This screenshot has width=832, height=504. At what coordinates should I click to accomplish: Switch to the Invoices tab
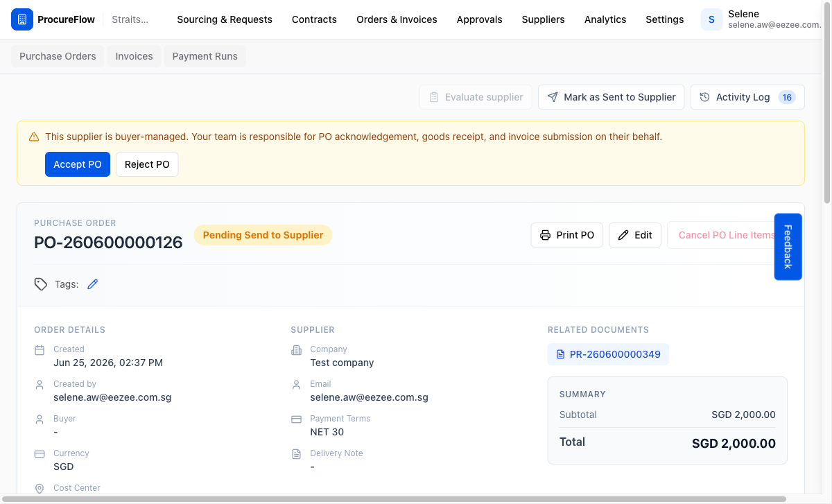[134, 56]
